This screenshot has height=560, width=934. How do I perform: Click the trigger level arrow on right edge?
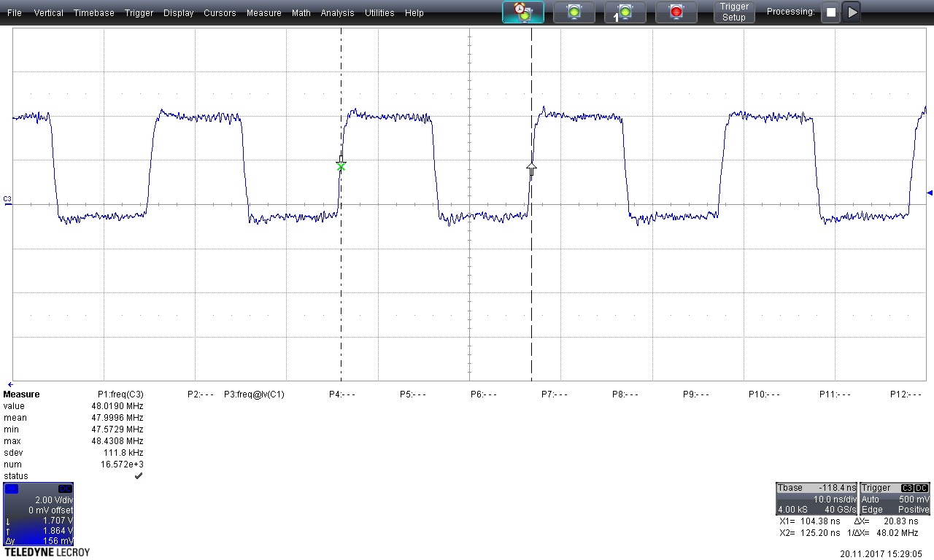(x=930, y=192)
